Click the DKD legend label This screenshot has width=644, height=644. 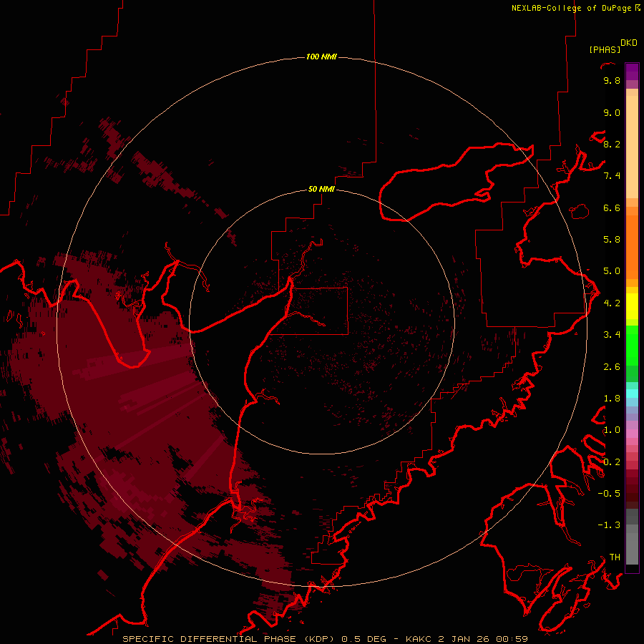pos(629,43)
